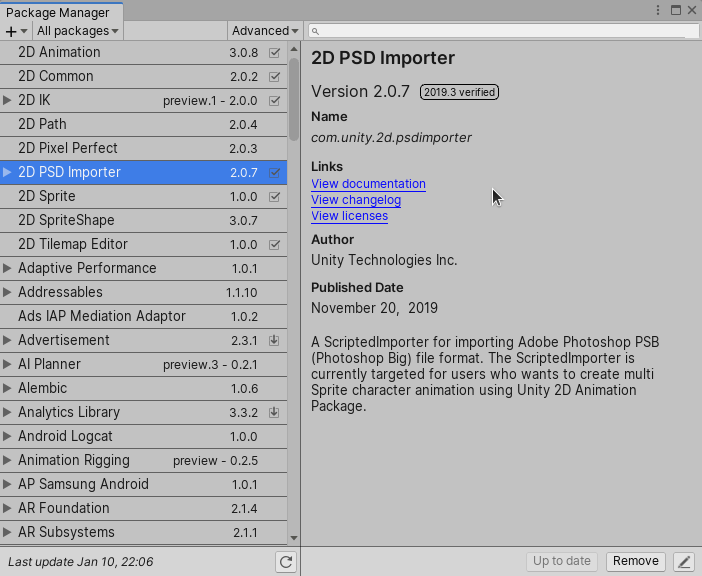Open the Advanced dropdown menu
Image resolution: width=702 pixels, height=576 pixels.
pyautogui.click(x=264, y=31)
